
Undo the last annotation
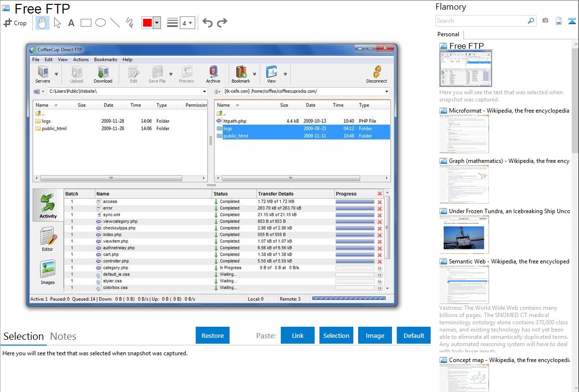click(207, 23)
